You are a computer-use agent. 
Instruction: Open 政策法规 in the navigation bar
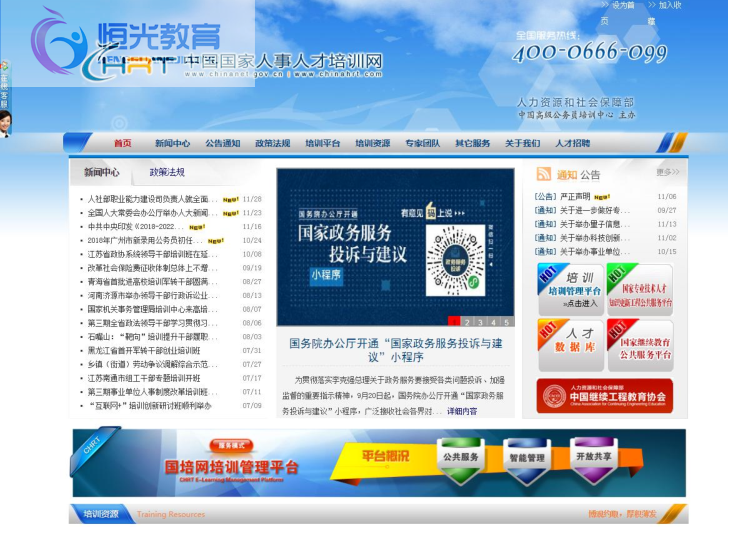272,143
